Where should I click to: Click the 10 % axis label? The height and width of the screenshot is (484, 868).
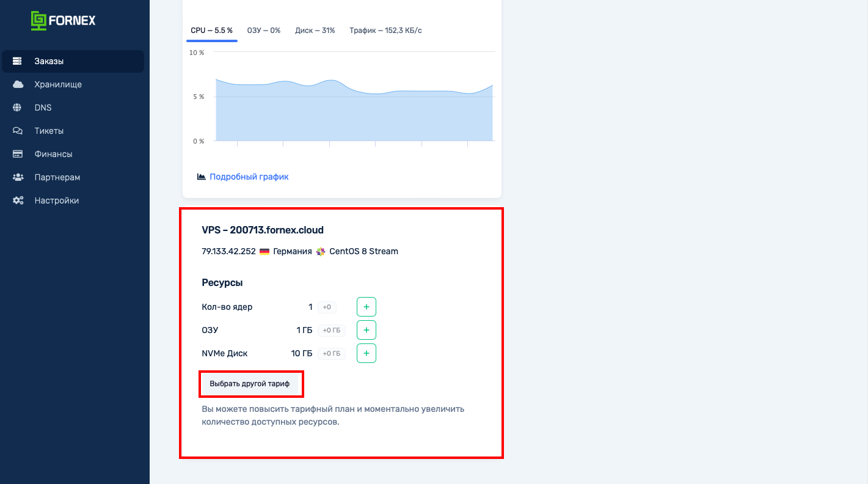197,53
